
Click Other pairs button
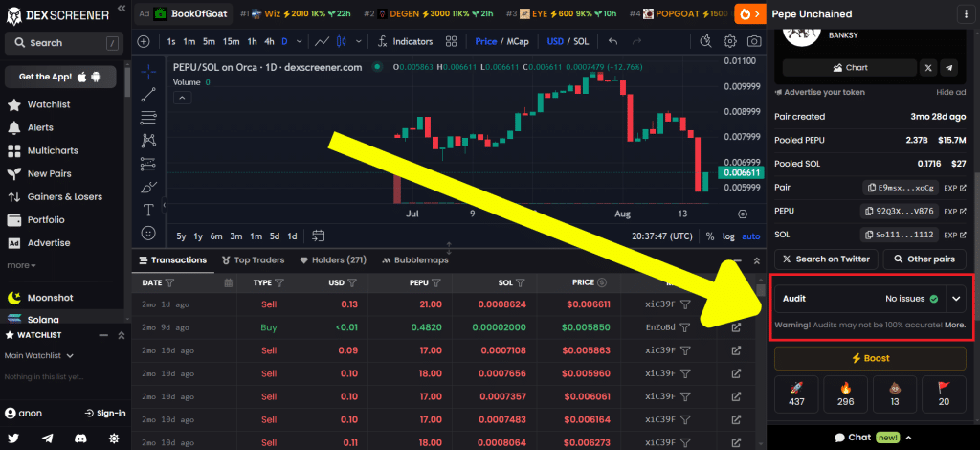pos(925,259)
